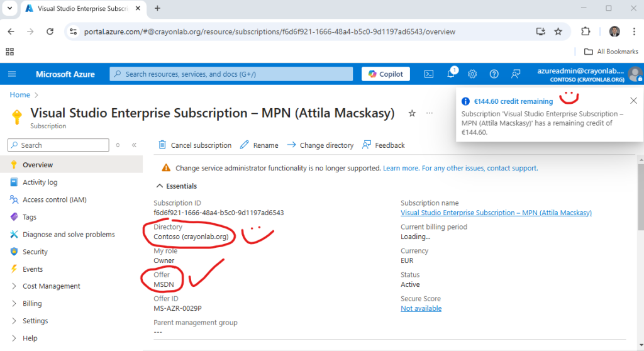Open the notifications bell
The width and height of the screenshot is (644, 351).
pyautogui.click(x=451, y=74)
